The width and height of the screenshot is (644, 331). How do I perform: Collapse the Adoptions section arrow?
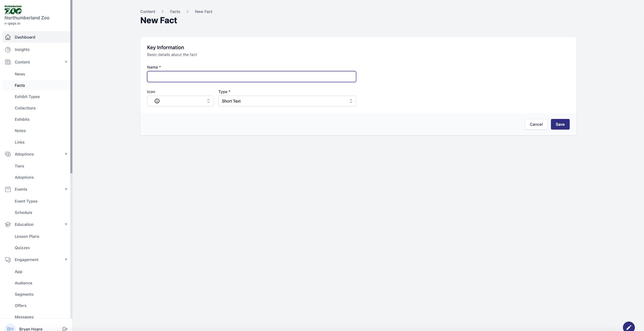[66, 154]
